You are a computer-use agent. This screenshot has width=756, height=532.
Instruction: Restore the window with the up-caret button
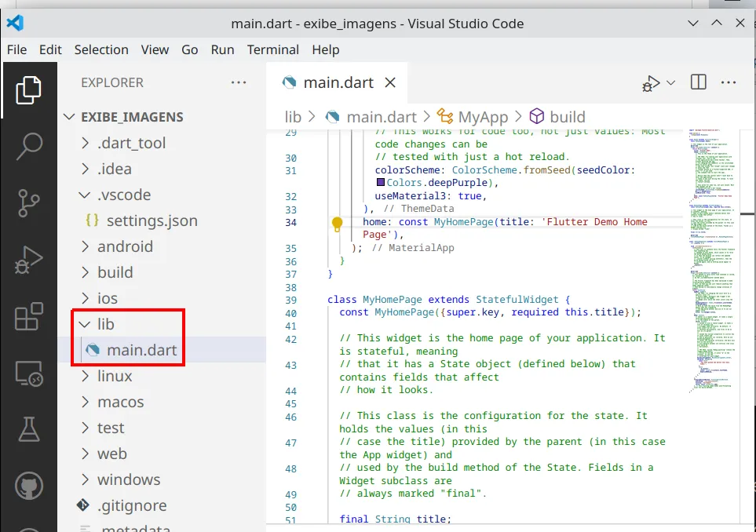tap(717, 23)
